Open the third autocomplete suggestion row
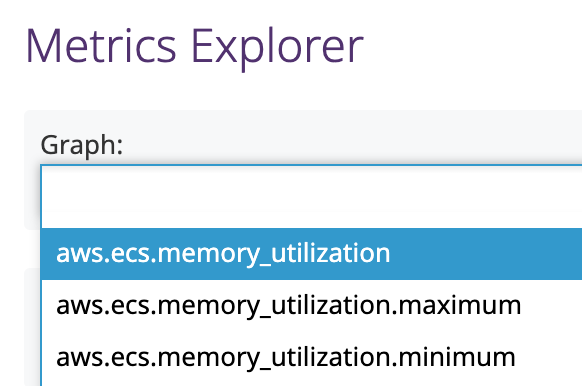 (x=312, y=357)
